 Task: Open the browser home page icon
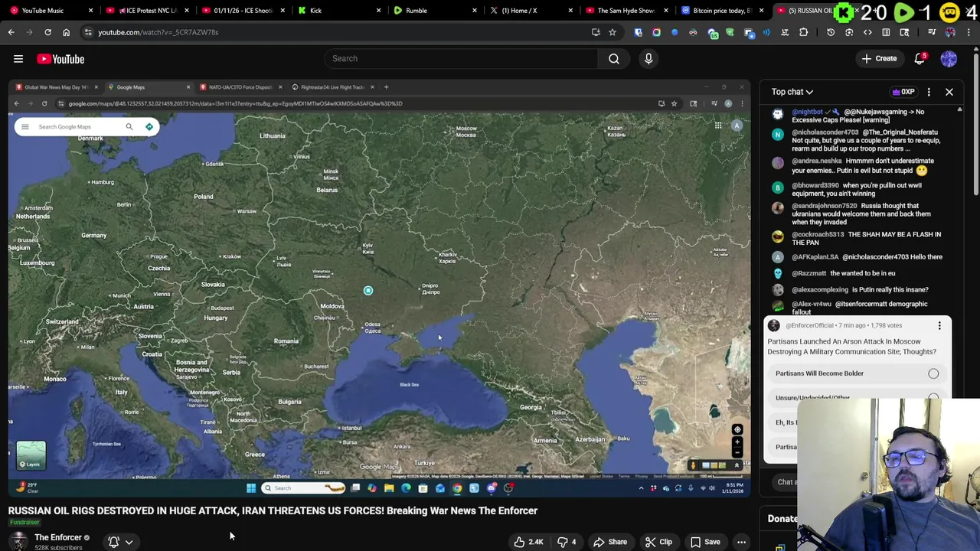pos(66,32)
